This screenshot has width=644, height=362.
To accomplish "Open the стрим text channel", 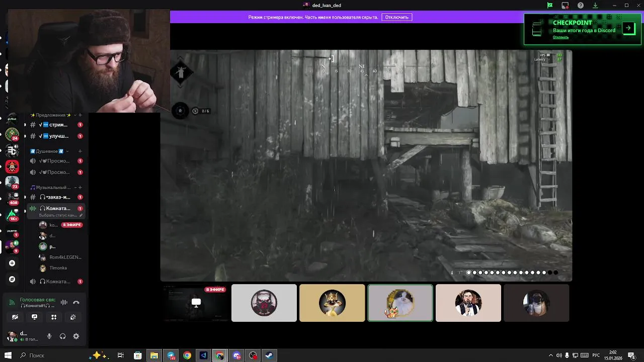I will pos(55,125).
